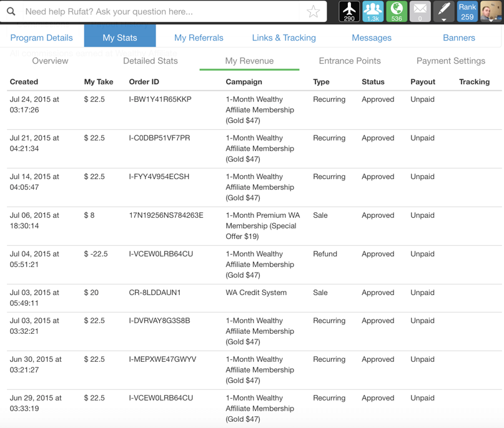Click the My Take column header
The width and height of the screenshot is (504, 428).
point(99,82)
